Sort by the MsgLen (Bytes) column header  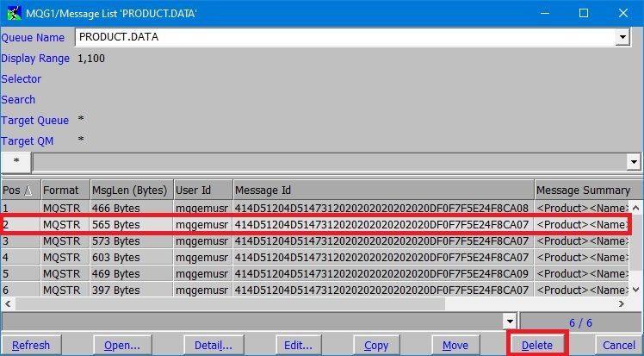132,190
